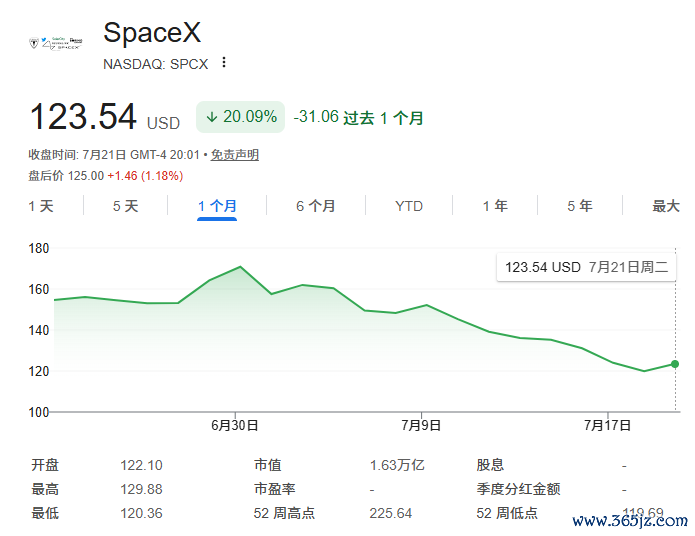The width and height of the screenshot is (695, 536).
Task: Switch to the 最大 range tab
Action: point(666,206)
